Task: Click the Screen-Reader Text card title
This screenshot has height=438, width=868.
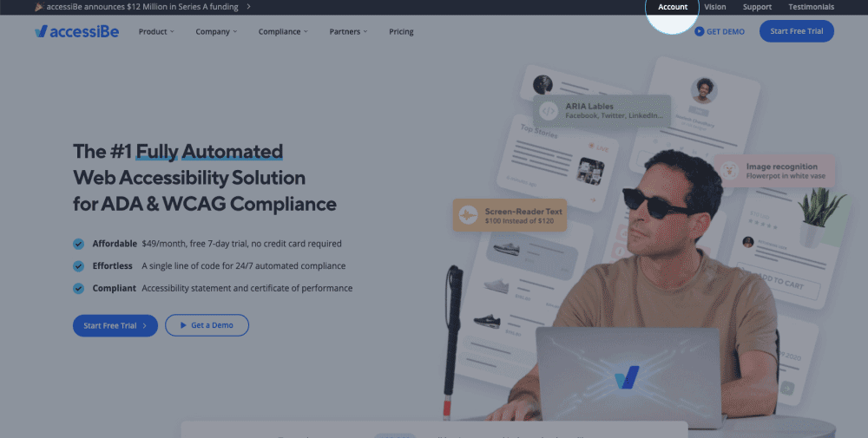Action: 523,212
